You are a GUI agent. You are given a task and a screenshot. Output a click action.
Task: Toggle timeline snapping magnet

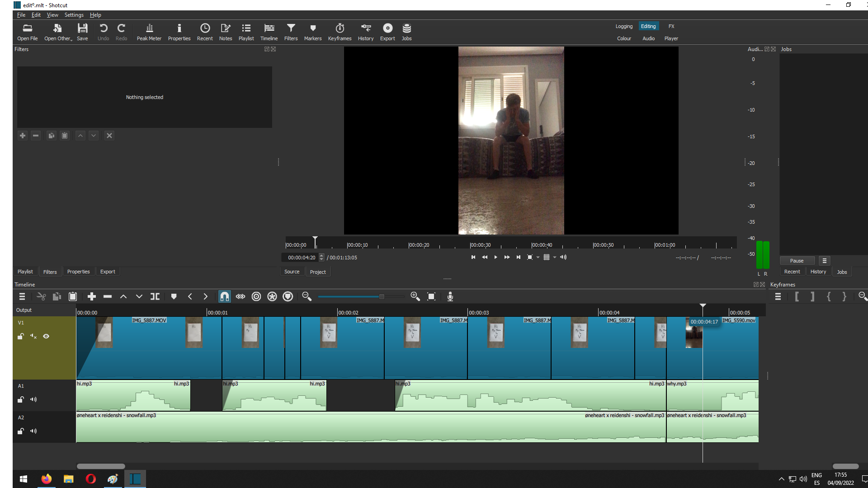click(x=225, y=296)
